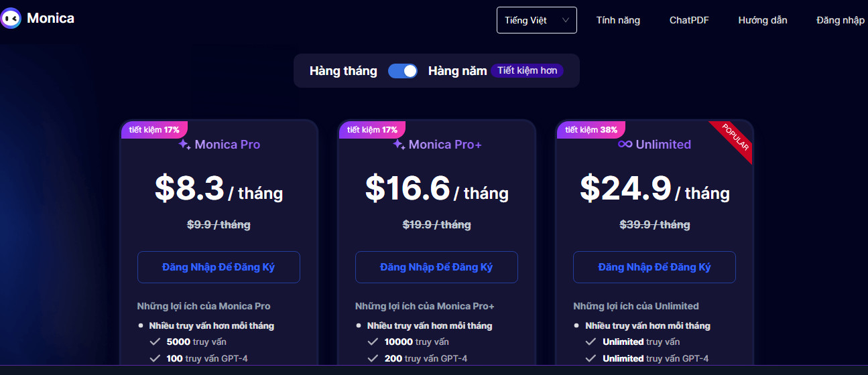This screenshot has height=375, width=868.
Task: Click the Tiết kiệm hơn badge
Action: tap(528, 70)
